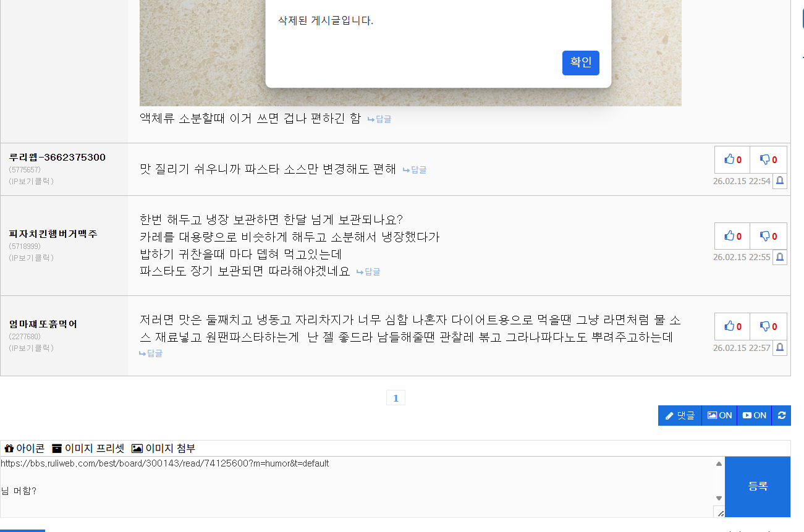Refresh comments with the reload icon
Screen dimensions: 804x532
coord(782,415)
